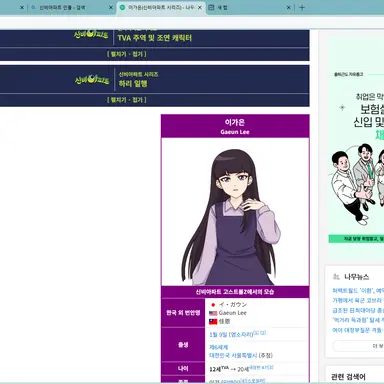Click the 이가은 infobox title

(x=235, y=122)
